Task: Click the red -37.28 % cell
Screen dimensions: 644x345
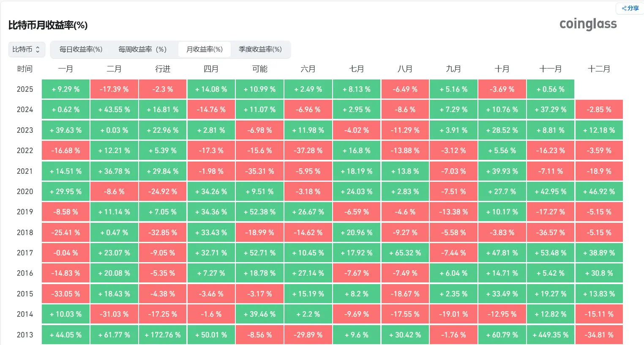Action: tap(308, 151)
